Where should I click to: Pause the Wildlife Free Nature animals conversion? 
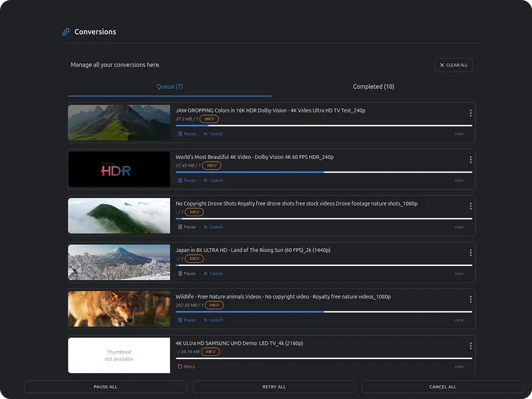point(186,320)
